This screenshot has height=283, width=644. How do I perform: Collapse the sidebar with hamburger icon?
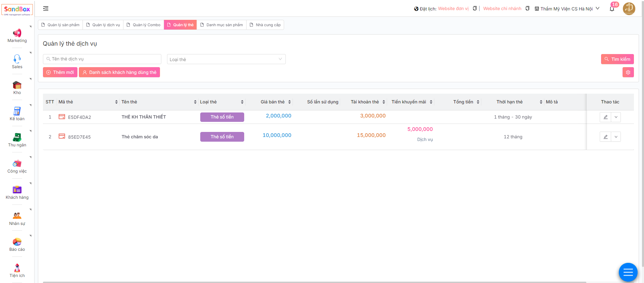46,9
